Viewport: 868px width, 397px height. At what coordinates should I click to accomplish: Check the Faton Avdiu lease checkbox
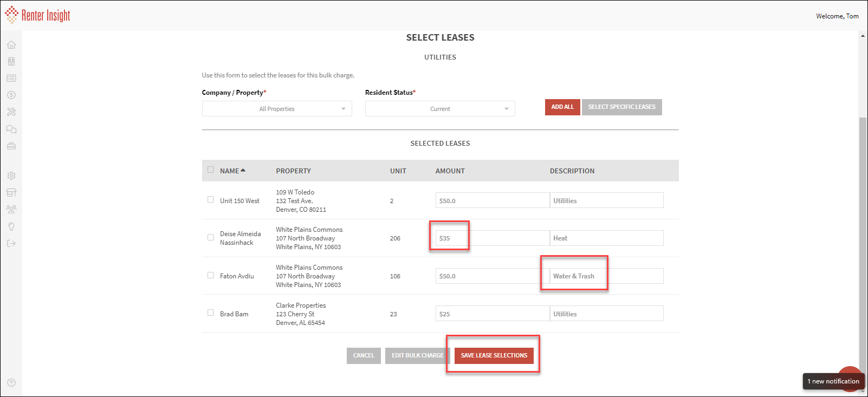(211, 275)
